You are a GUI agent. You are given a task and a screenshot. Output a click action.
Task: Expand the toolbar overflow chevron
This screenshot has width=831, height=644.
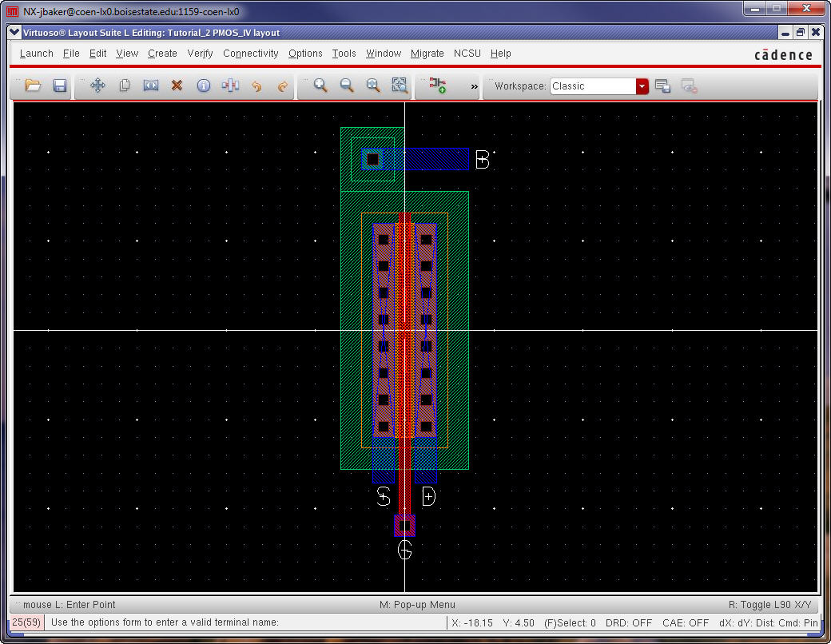[474, 86]
